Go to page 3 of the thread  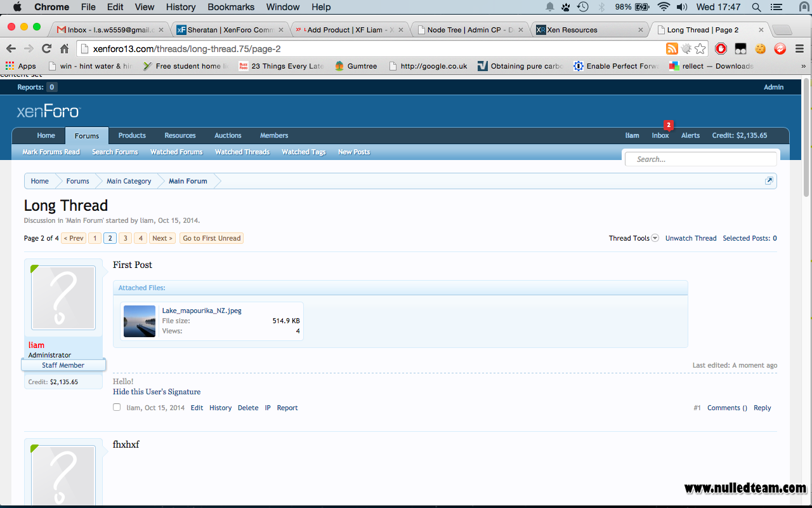point(126,238)
